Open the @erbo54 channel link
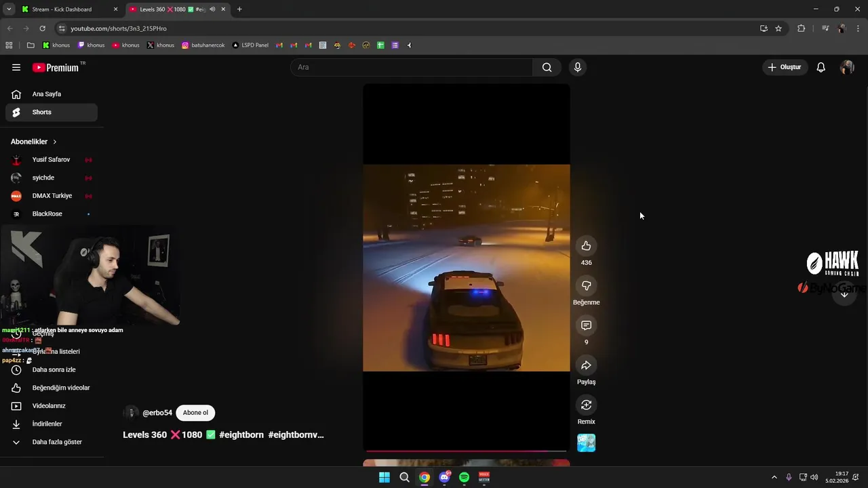Viewport: 868px width, 488px height. [157, 413]
